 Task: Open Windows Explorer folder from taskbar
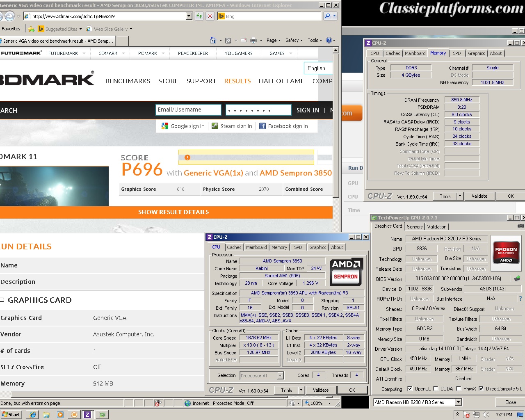coord(46,415)
